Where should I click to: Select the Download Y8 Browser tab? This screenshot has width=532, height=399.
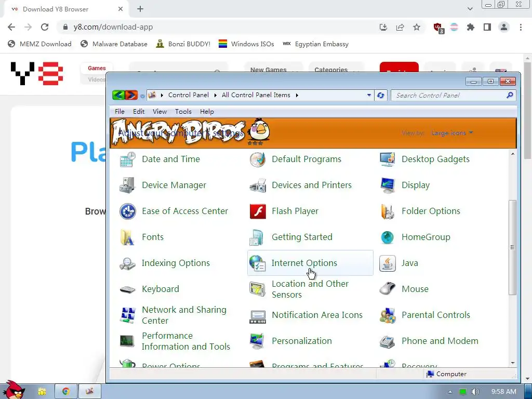[x=66, y=9]
